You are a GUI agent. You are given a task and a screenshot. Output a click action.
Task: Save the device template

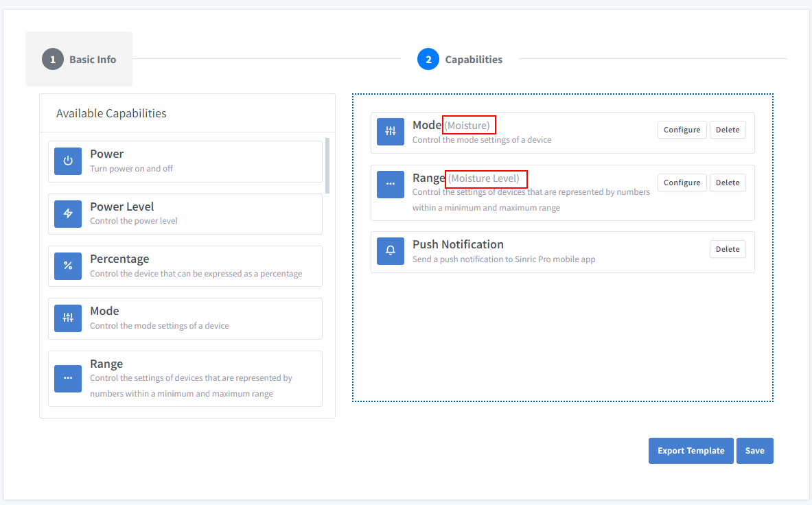click(x=755, y=451)
